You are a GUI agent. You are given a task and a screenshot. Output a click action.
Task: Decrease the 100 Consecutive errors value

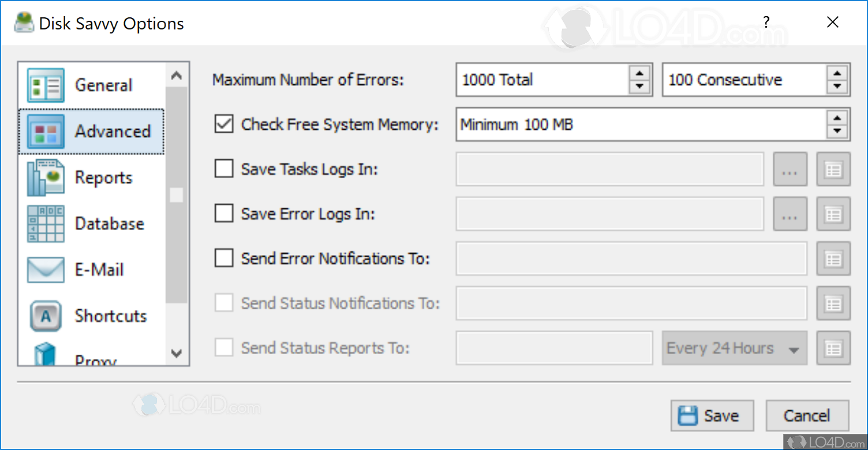[x=837, y=87]
